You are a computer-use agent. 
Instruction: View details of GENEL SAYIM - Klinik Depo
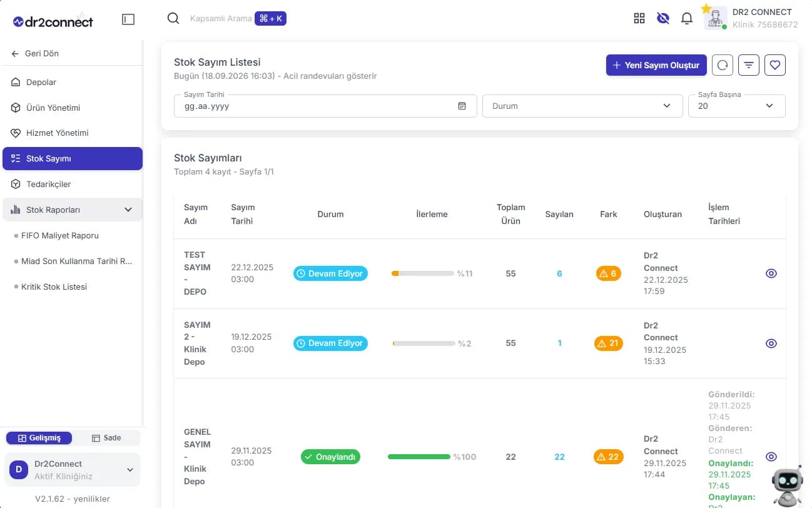(x=771, y=457)
